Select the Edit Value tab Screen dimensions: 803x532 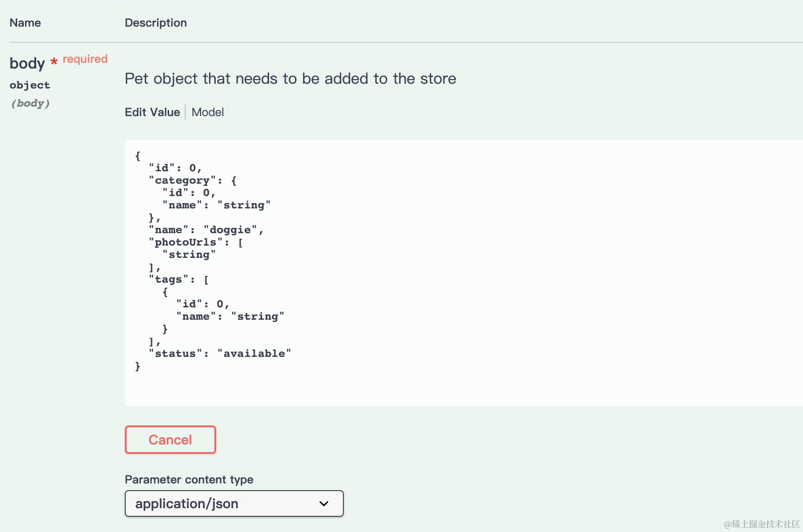[x=152, y=112]
